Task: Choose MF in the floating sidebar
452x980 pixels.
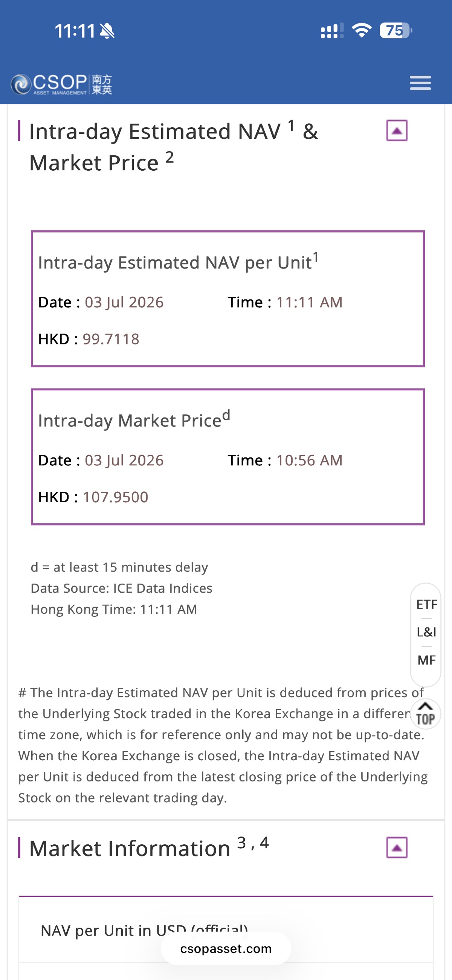Action: click(x=426, y=660)
